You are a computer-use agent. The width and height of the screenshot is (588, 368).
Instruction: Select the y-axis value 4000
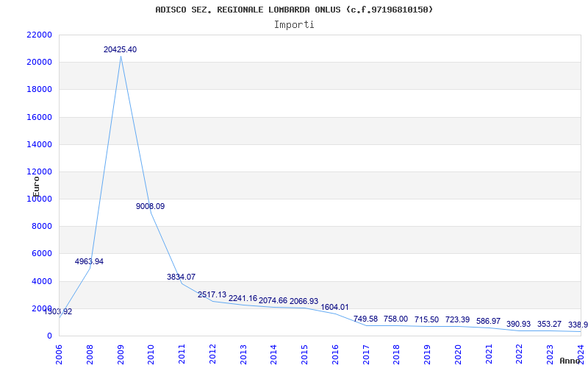pyautogui.click(x=41, y=281)
